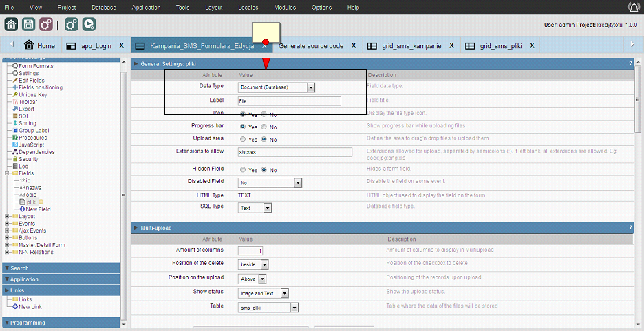
Task: Expand the Master/Detail Form folder
Action: click(7, 245)
